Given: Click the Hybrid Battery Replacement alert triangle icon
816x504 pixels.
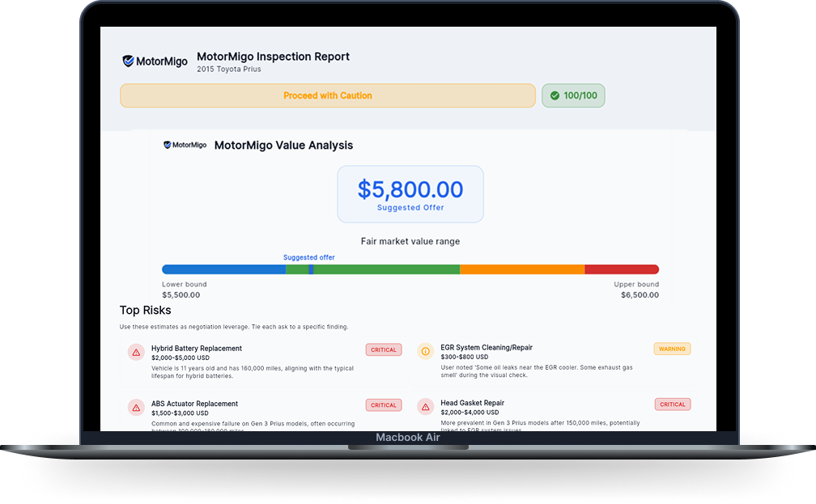Looking at the screenshot, I should [136, 352].
